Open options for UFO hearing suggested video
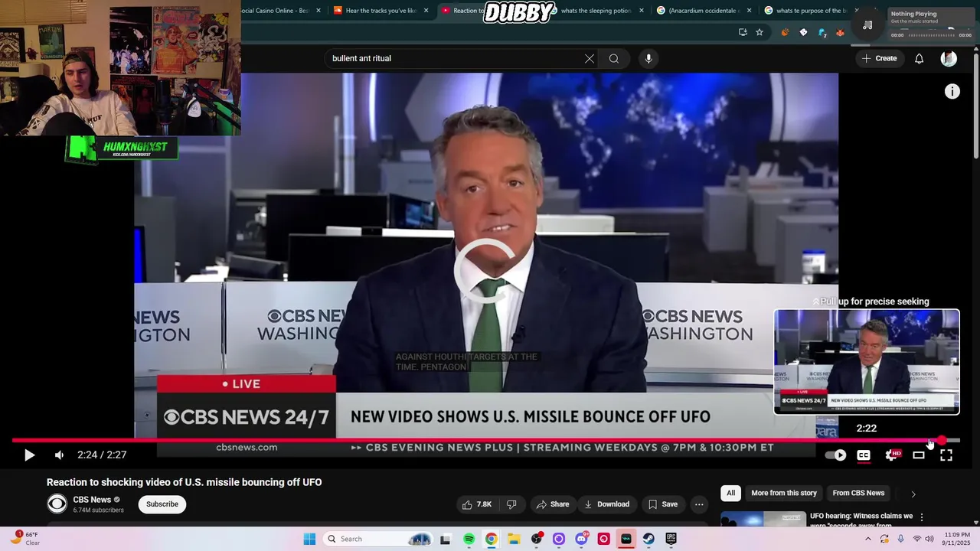Viewport: 980px width, 551px height. [x=922, y=517]
